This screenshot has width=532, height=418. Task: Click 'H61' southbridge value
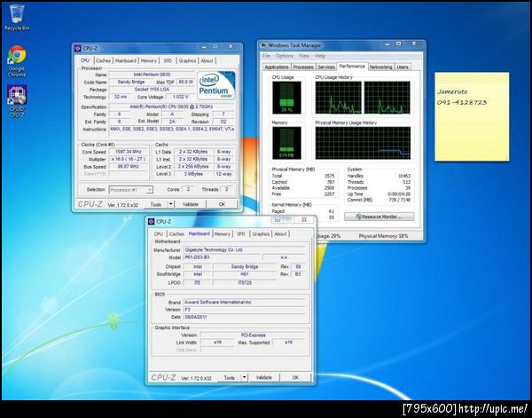tap(245, 274)
